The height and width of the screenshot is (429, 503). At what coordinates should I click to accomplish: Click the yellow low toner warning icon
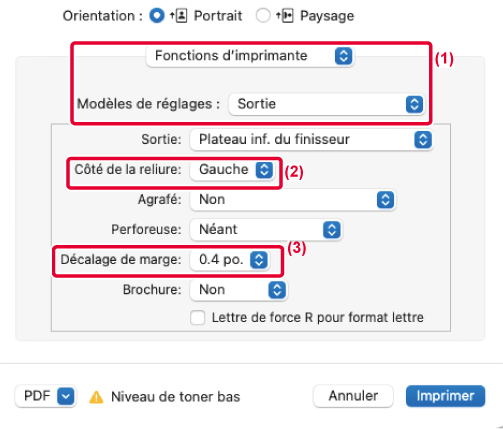pyautogui.click(x=96, y=397)
